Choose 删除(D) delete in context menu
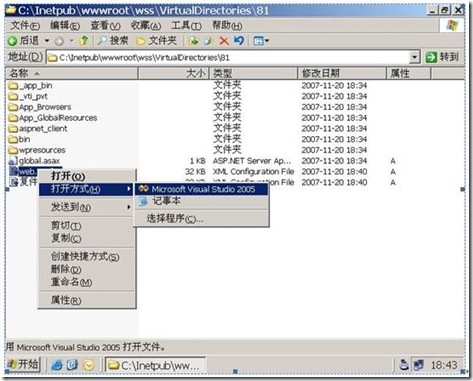Screen dimensions: 473x381 coord(87,269)
